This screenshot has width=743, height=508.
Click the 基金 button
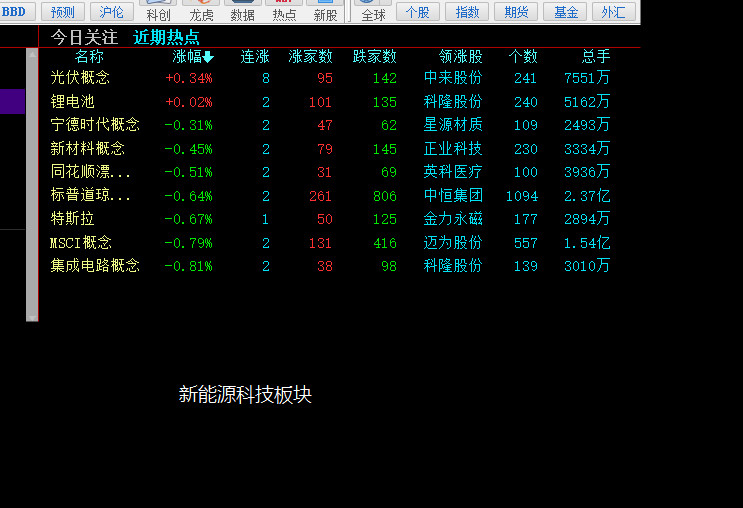tap(565, 11)
